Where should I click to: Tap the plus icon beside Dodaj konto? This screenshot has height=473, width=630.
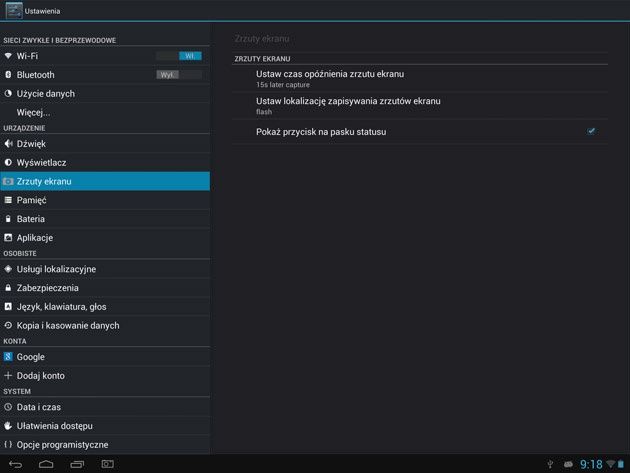[8, 375]
